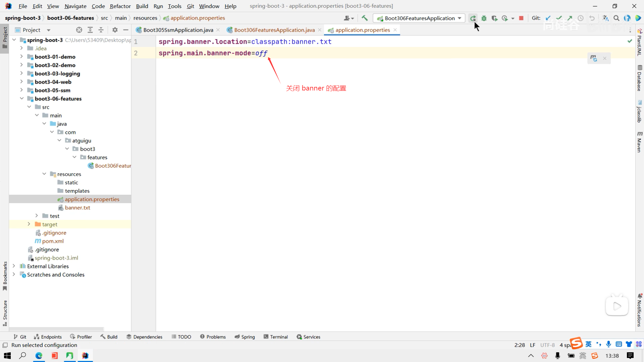Click Select Opened File target icon
This screenshot has height=362, width=644.
pos(79,30)
